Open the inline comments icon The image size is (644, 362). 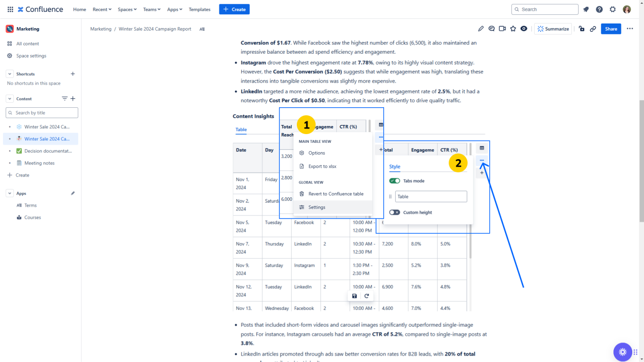[491, 28]
